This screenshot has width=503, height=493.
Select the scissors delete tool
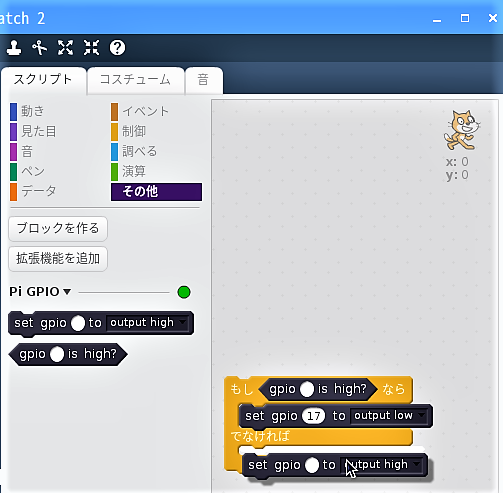[40, 48]
